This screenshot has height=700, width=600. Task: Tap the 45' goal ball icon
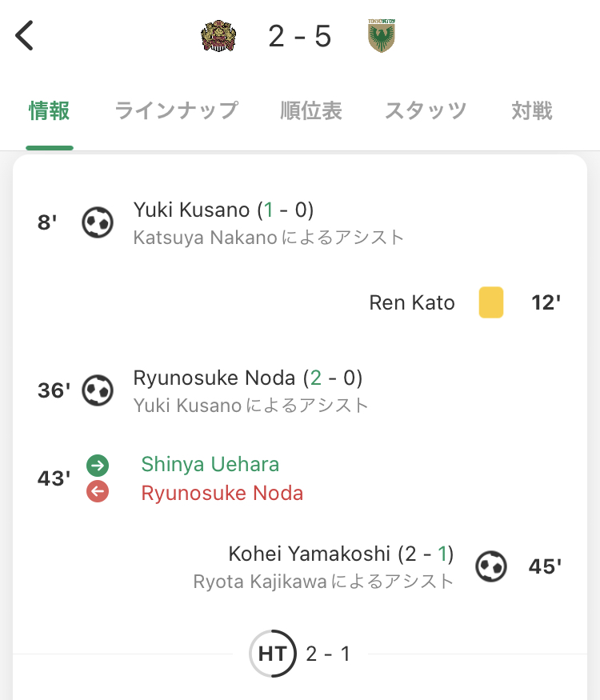[x=491, y=566]
